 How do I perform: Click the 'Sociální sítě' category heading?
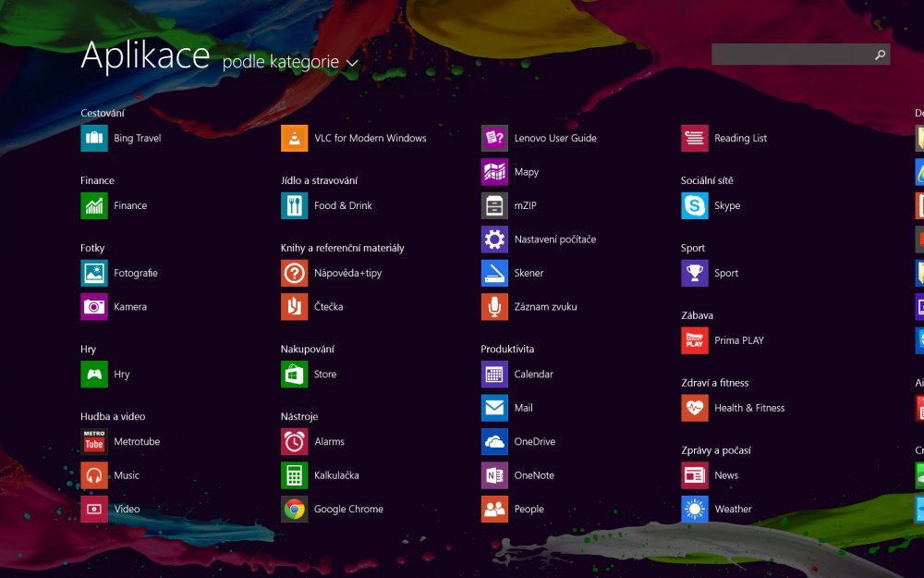pyautogui.click(x=707, y=180)
